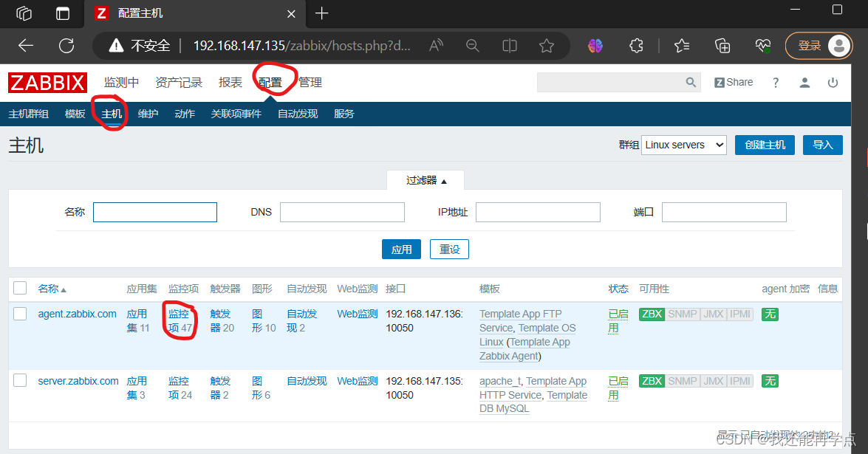Open tab actions menu icon
The width and height of the screenshot is (868, 454).
click(63, 13)
